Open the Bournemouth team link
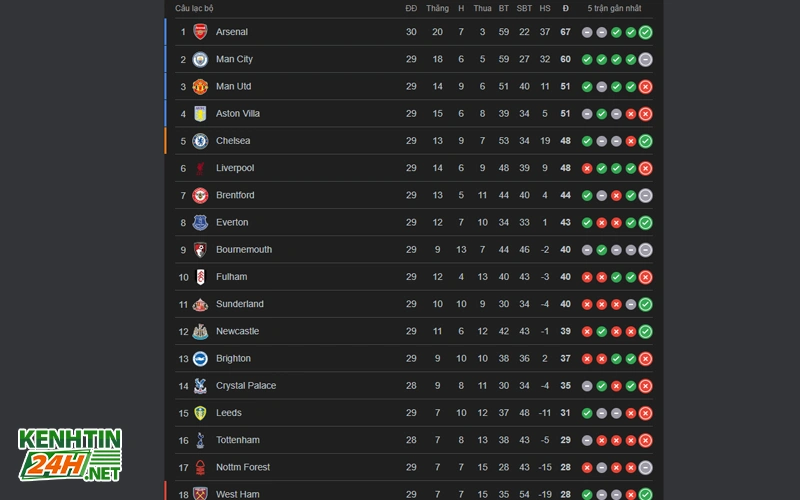Viewport: 800px width, 500px height. [243, 249]
